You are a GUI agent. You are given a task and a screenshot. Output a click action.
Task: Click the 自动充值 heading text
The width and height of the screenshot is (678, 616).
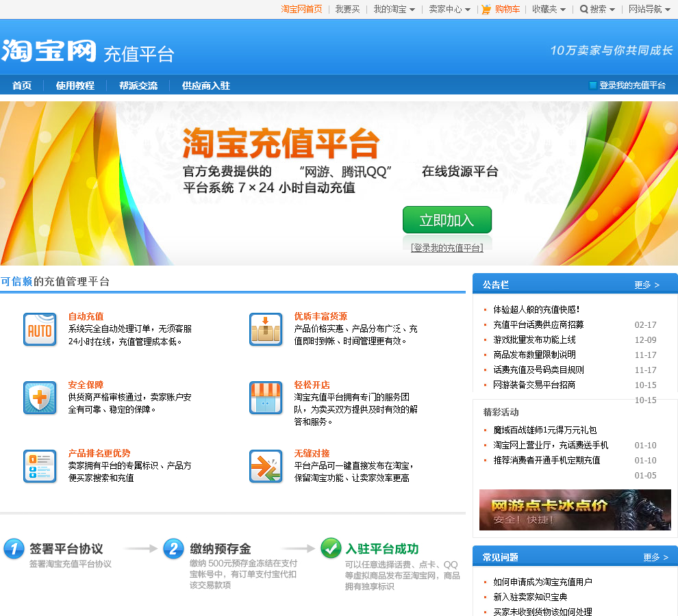[86, 316]
